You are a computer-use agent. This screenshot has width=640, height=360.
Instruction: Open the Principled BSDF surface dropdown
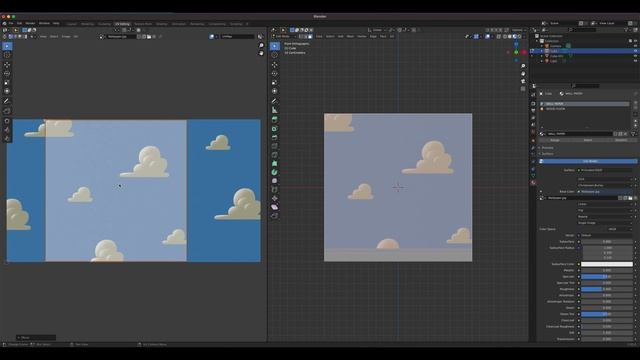[x=606, y=170]
